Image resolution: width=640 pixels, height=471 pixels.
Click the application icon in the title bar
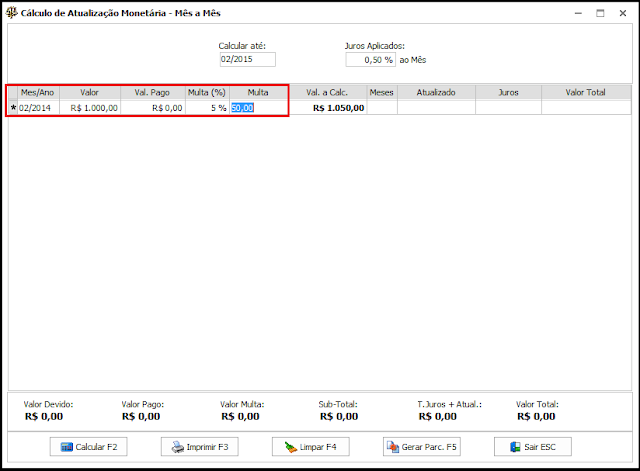(x=11, y=13)
